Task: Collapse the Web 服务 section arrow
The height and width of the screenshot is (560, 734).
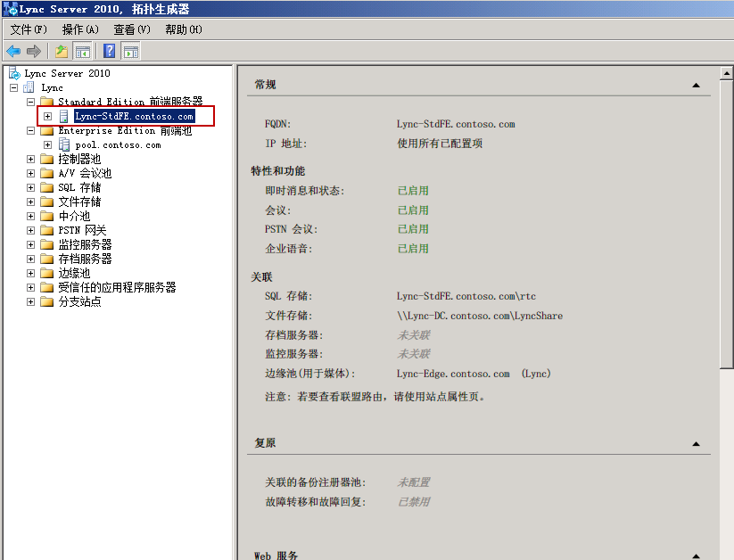Action: (696, 556)
